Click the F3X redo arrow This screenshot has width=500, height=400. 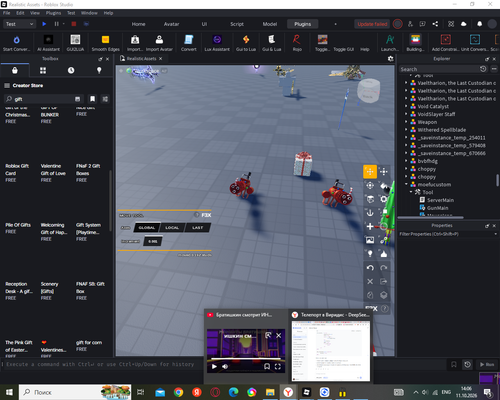pos(384,268)
